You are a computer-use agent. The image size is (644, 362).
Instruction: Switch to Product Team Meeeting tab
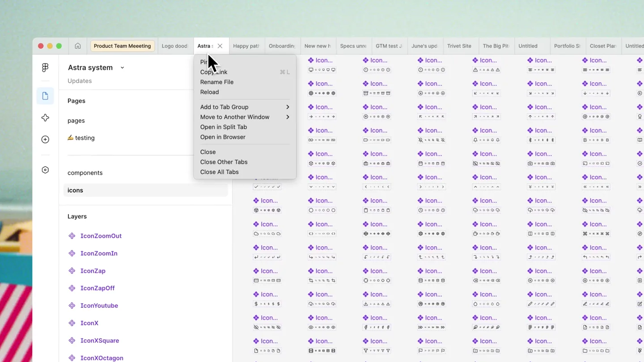click(122, 46)
